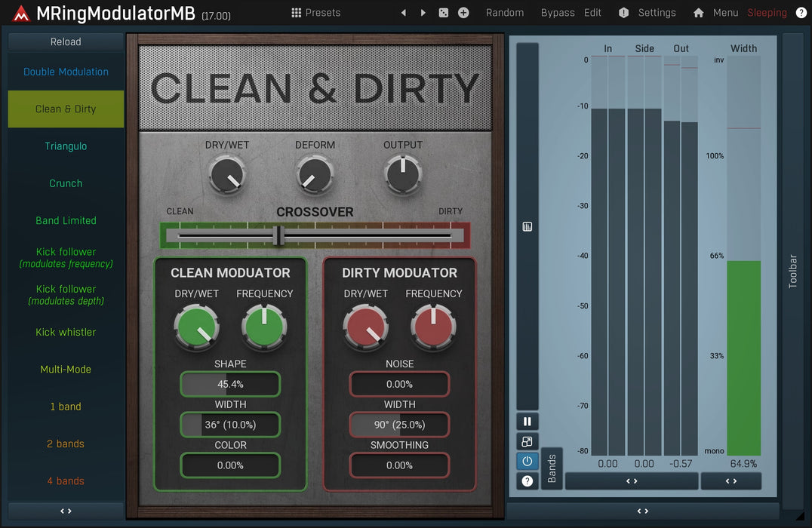Click the SHAPE value field showing 45.4%

tap(229, 384)
